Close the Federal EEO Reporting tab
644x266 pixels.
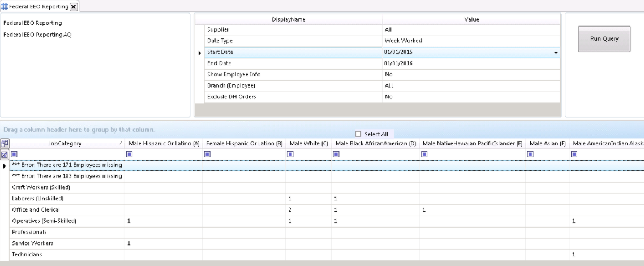74,7
